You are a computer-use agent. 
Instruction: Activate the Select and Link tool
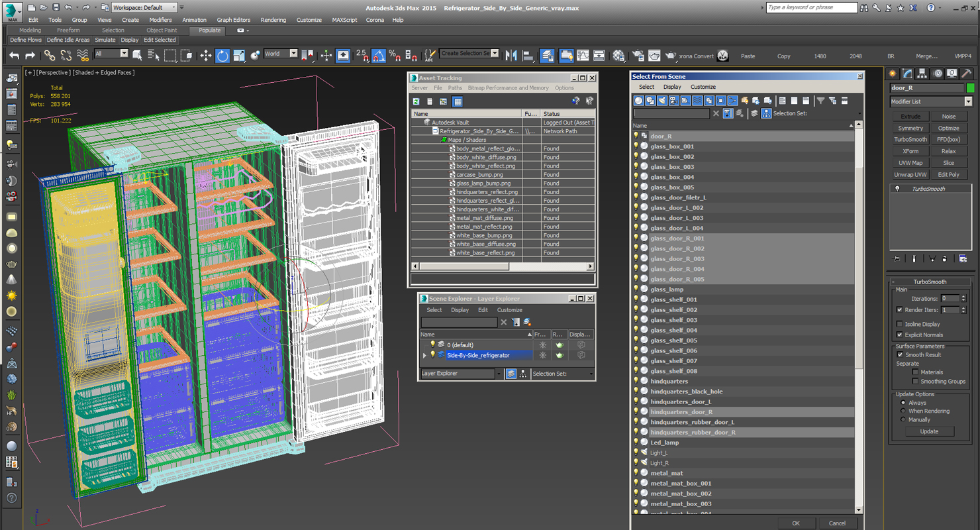tap(50, 56)
